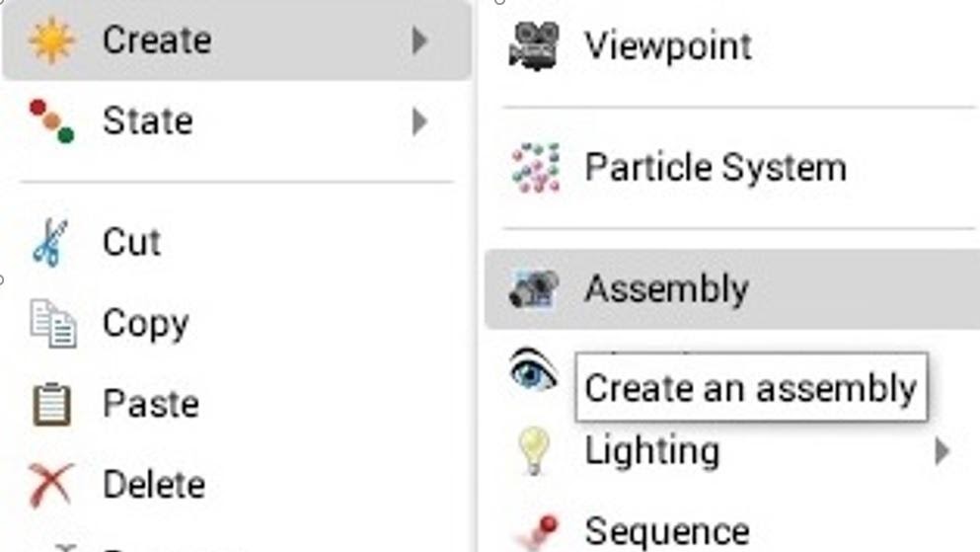Click the eye icon below Assembly
Screen dimensions: 980x552
[533, 370]
